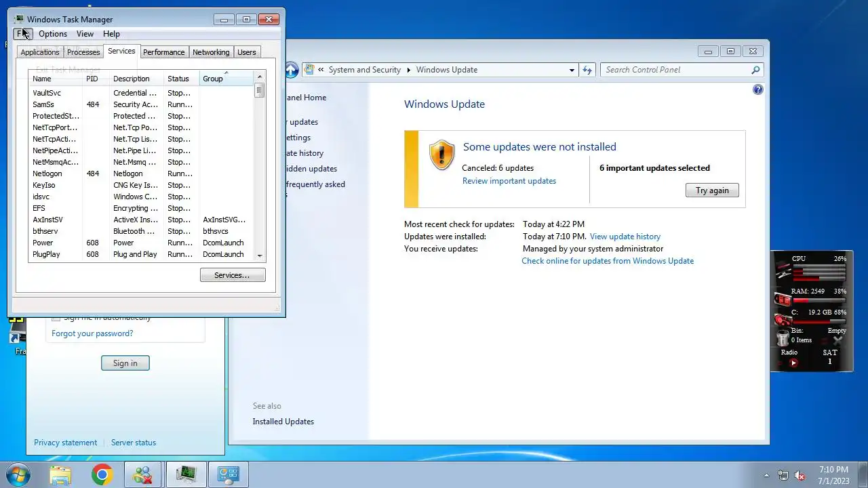Select the bthserv service row
The image size is (868, 488).
tap(142, 231)
